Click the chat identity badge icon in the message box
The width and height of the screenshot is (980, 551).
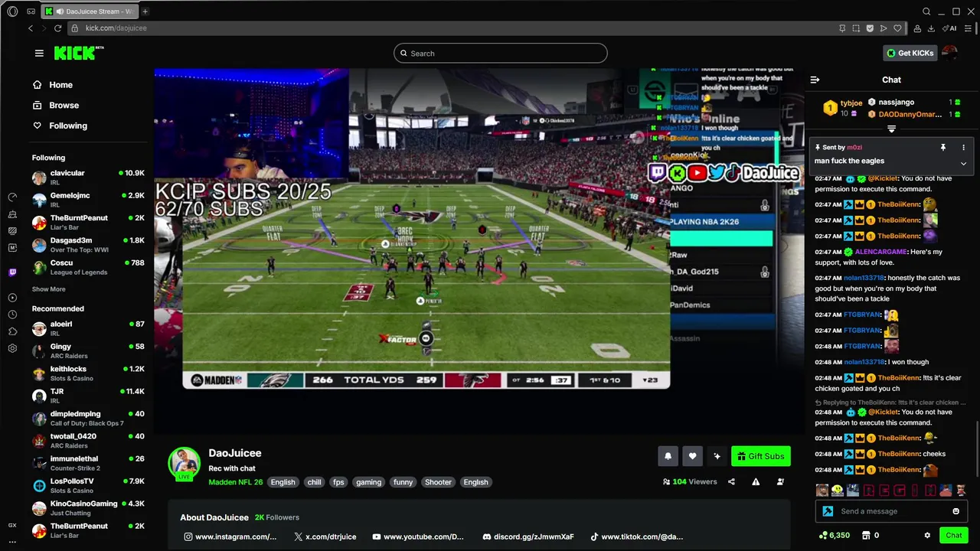[828, 511]
